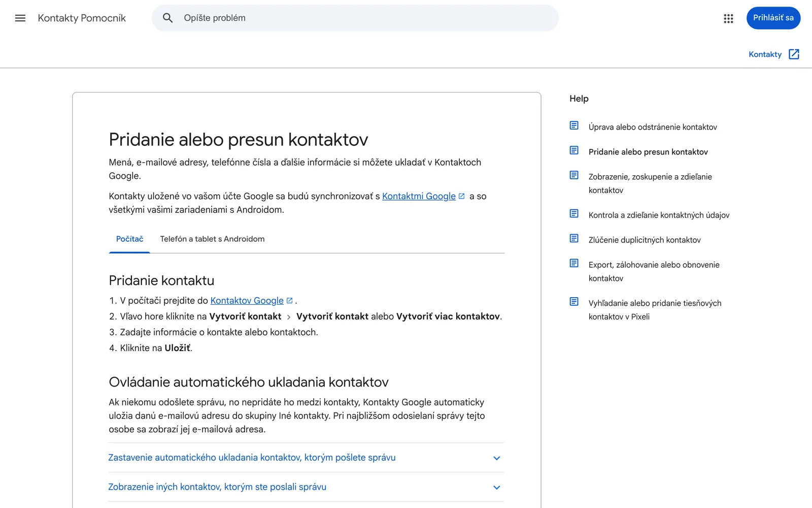Click chevron for Zastavenie automatického ukladania
This screenshot has width=812, height=508.
pos(497,458)
